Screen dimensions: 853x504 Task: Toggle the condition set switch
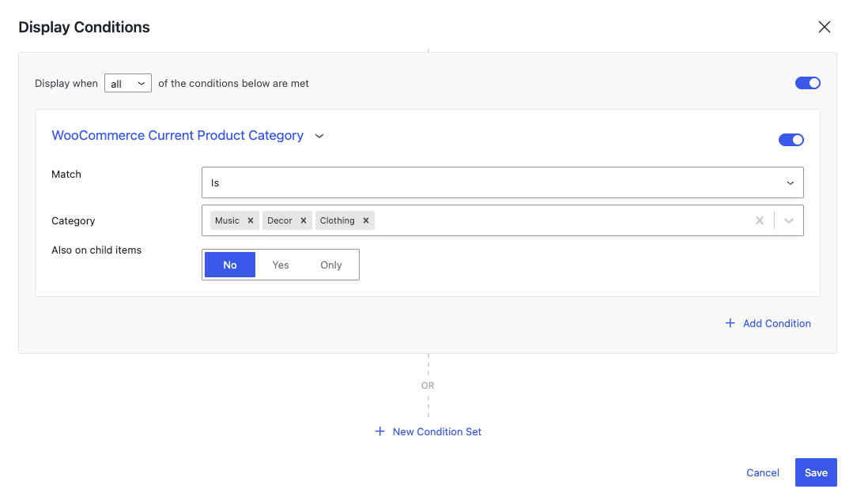point(807,83)
